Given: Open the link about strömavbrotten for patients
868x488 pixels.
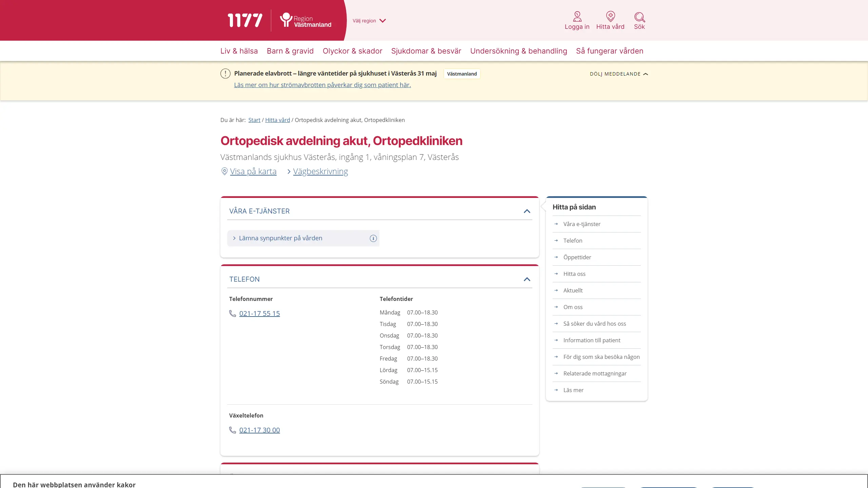Looking at the screenshot, I should pos(322,85).
